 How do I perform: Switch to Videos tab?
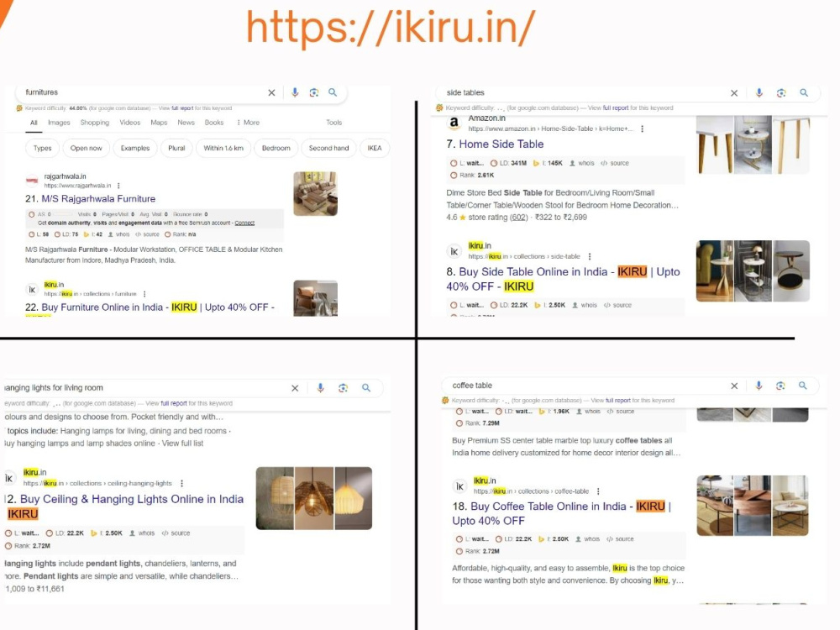pyautogui.click(x=129, y=123)
